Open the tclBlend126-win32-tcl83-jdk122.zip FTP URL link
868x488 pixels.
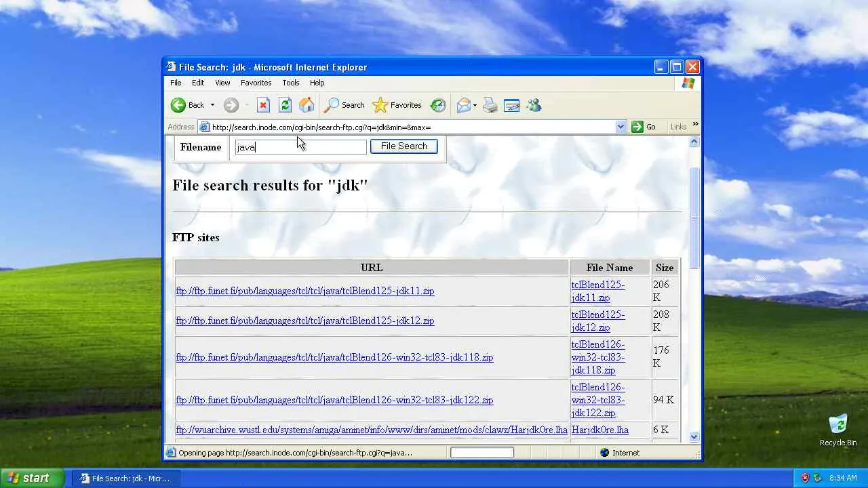pyautogui.click(x=334, y=400)
